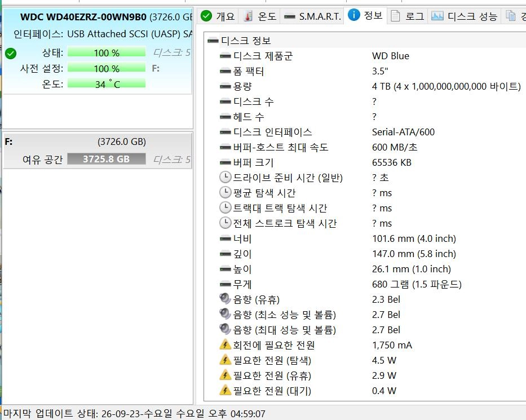This screenshot has height=420, width=526.
Task: Click the 26.1 mm (1.0 inch) height value
Action: [x=412, y=269]
